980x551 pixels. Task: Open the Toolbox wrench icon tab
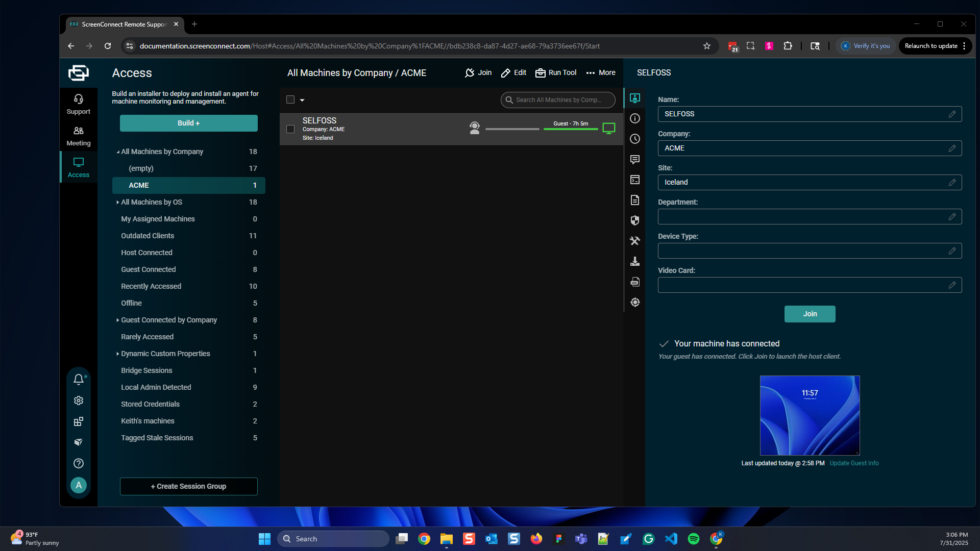pos(635,241)
